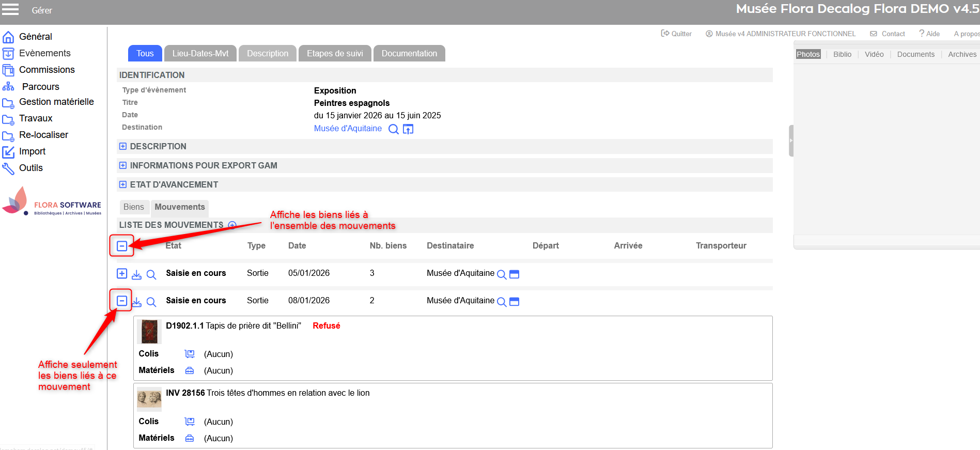Click the right panel collapse handle
Screen dimensions: 980x450
tap(791, 141)
